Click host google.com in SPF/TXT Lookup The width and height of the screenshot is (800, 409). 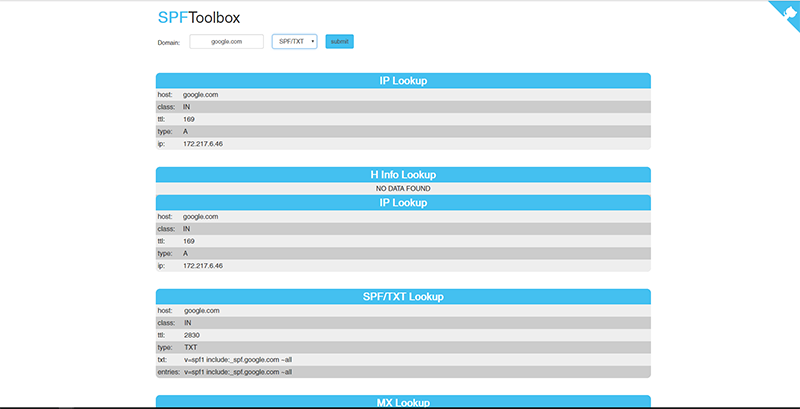point(202,310)
